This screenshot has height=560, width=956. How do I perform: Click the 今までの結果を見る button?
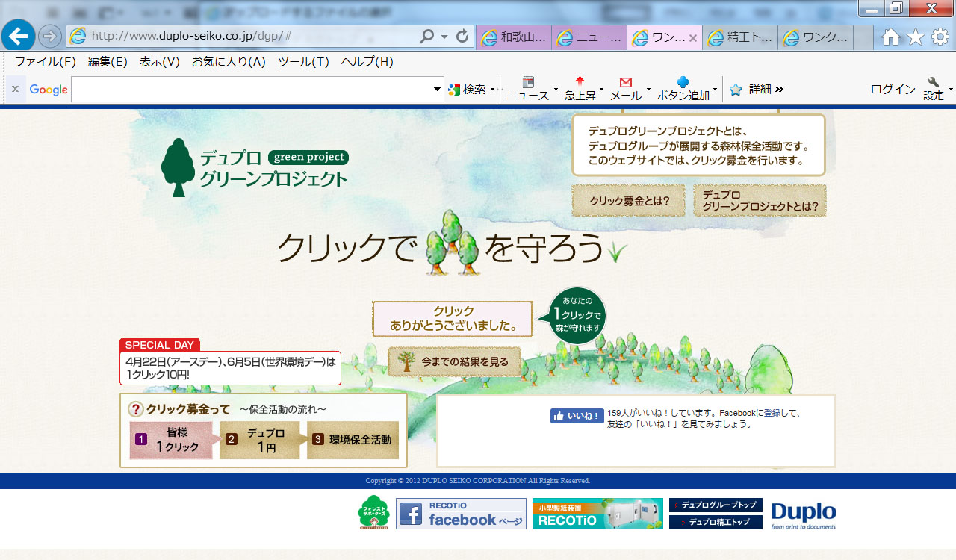pyautogui.click(x=454, y=362)
